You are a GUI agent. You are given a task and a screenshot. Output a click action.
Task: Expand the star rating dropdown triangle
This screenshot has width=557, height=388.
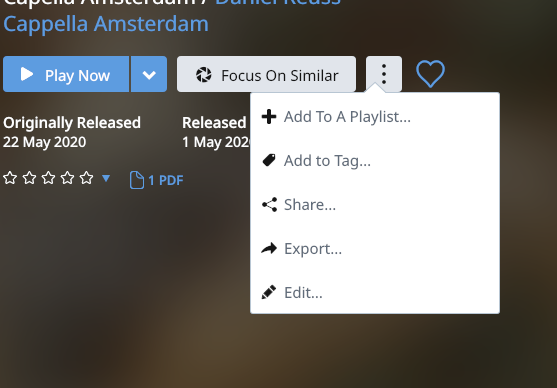[106, 178]
